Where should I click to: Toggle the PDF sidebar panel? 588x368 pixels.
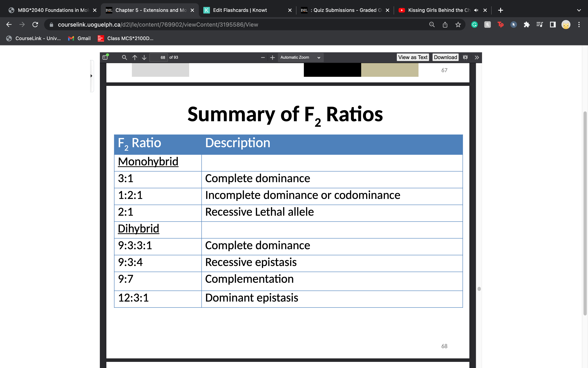point(105,57)
